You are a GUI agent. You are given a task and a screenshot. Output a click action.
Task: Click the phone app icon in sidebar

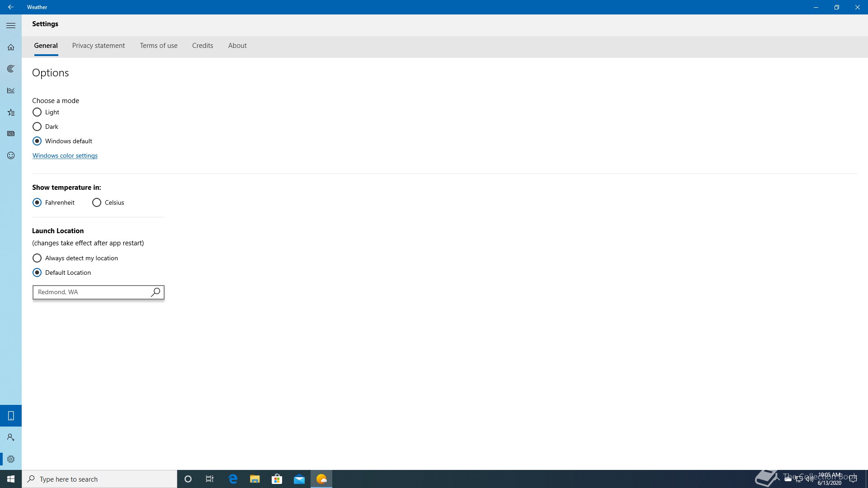point(11,416)
